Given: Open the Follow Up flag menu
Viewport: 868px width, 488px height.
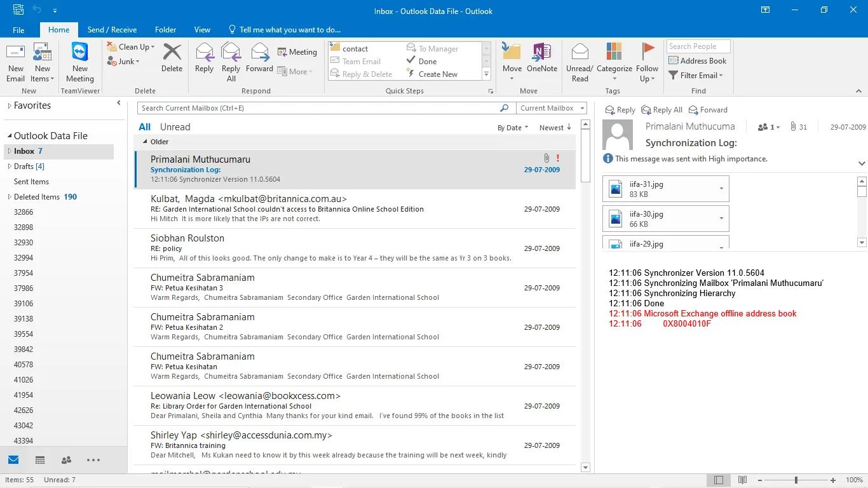Looking at the screenshot, I should 647,63.
